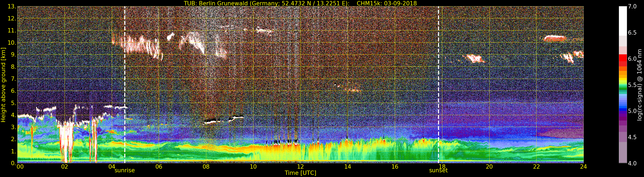This screenshot has height=177, width=644.
Task: Click the '2.' height axis tick
Action: [13, 139]
